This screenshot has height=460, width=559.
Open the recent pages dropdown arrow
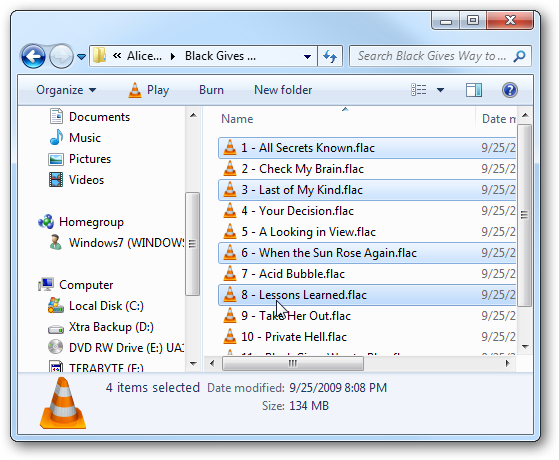[x=81, y=56]
